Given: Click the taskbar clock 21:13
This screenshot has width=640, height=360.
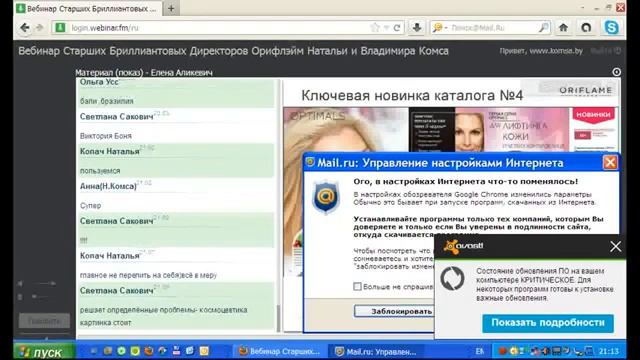Looking at the screenshot, I should [x=609, y=351].
